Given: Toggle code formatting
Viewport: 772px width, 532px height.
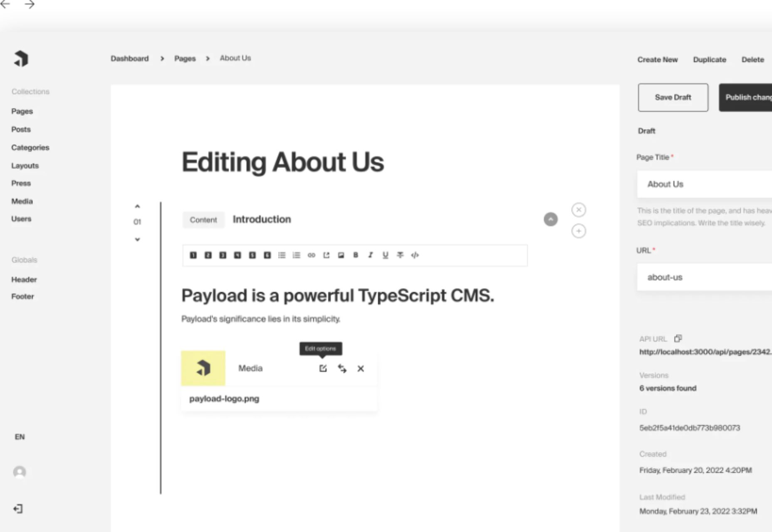Looking at the screenshot, I should pos(415,255).
